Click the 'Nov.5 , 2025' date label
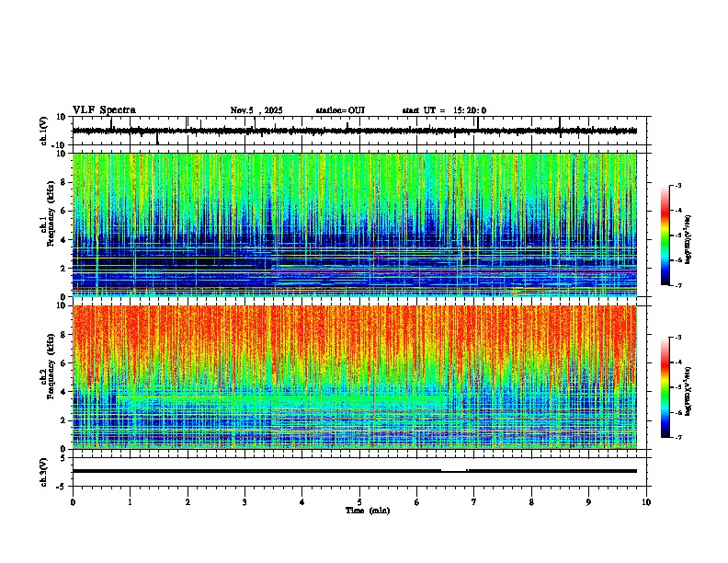 point(256,110)
